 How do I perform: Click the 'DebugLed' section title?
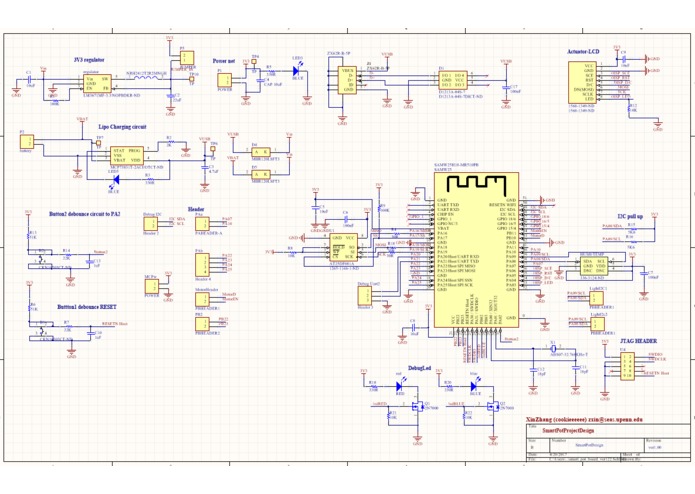point(419,368)
